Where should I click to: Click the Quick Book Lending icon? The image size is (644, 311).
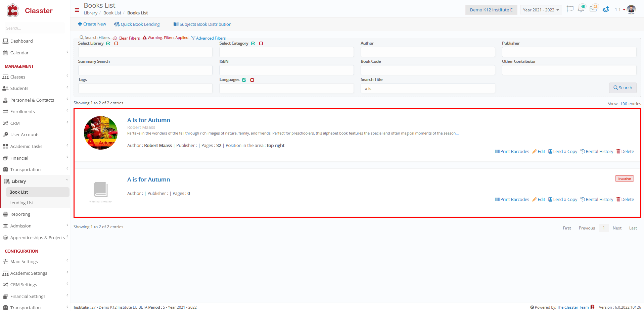(117, 24)
